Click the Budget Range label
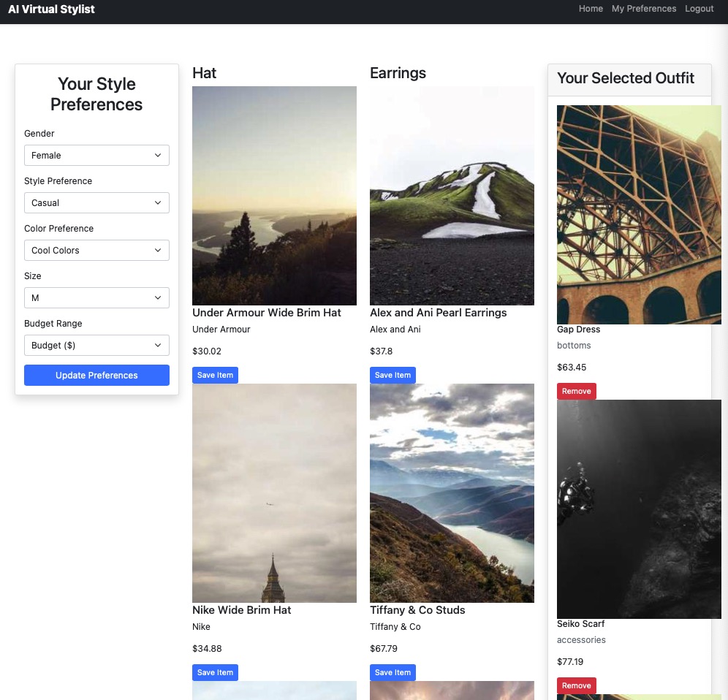The image size is (728, 700). coord(53,324)
